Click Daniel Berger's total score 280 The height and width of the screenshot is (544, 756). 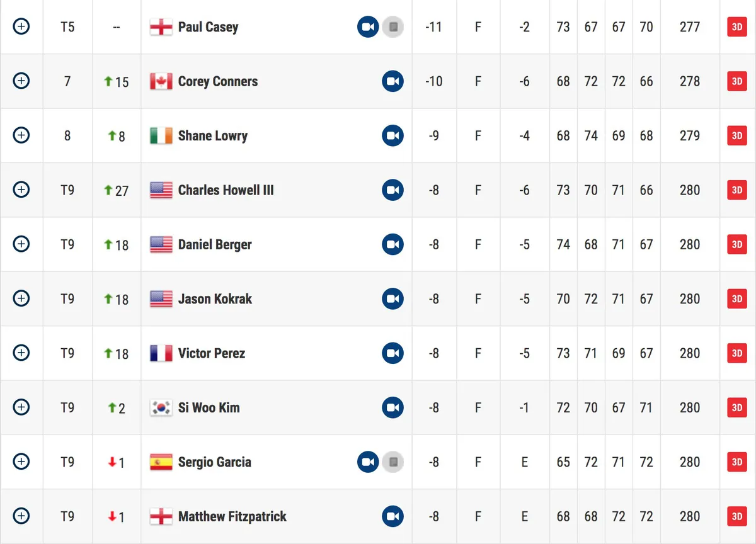click(690, 244)
